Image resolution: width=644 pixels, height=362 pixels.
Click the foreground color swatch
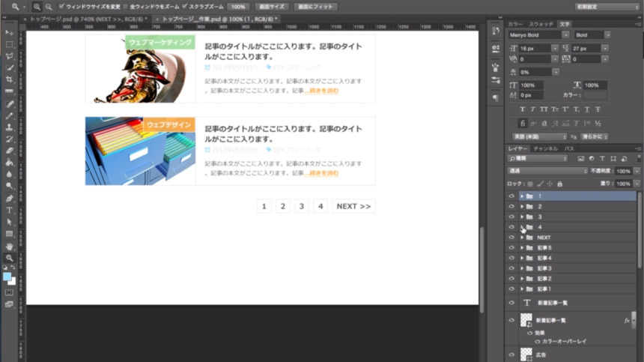click(x=7, y=277)
